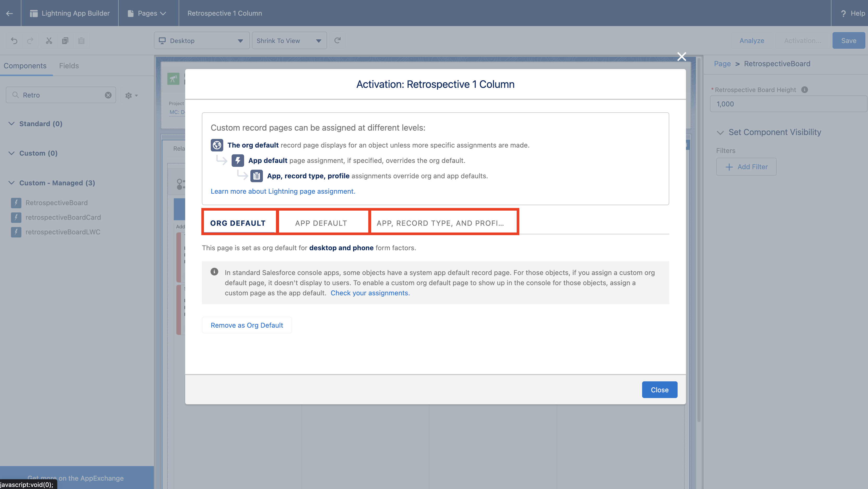The width and height of the screenshot is (868, 489).
Task: Open the component list gear settings
Action: click(x=131, y=96)
